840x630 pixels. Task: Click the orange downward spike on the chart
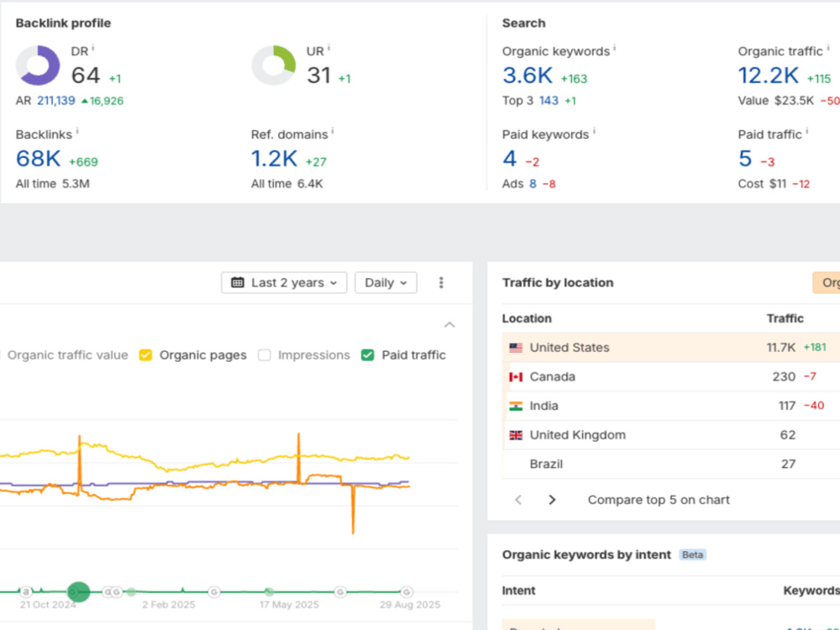pos(353,509)
